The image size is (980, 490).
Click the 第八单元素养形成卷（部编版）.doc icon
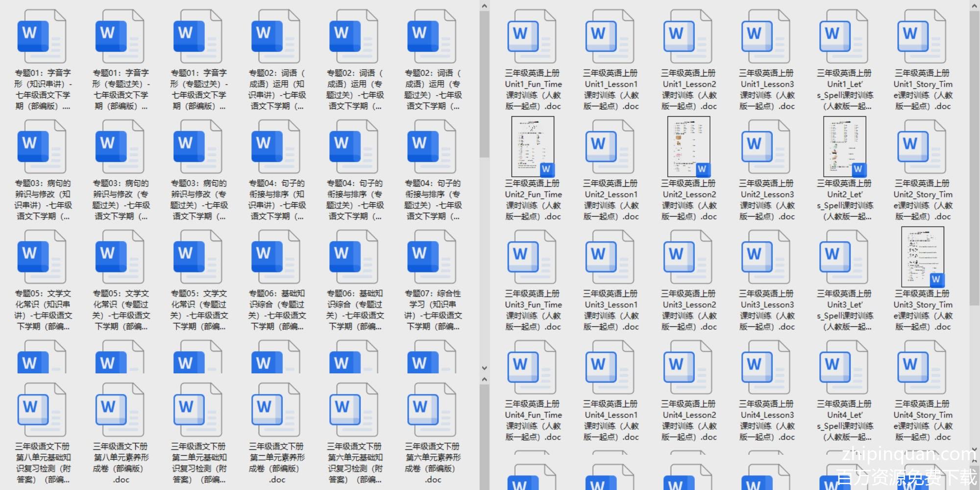tap(120, 410)
